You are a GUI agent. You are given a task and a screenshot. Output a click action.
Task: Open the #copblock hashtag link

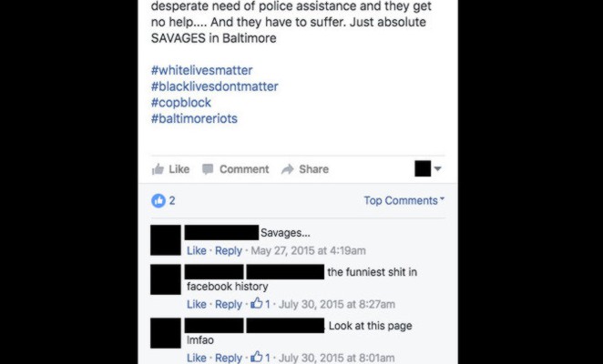(181, 103)
